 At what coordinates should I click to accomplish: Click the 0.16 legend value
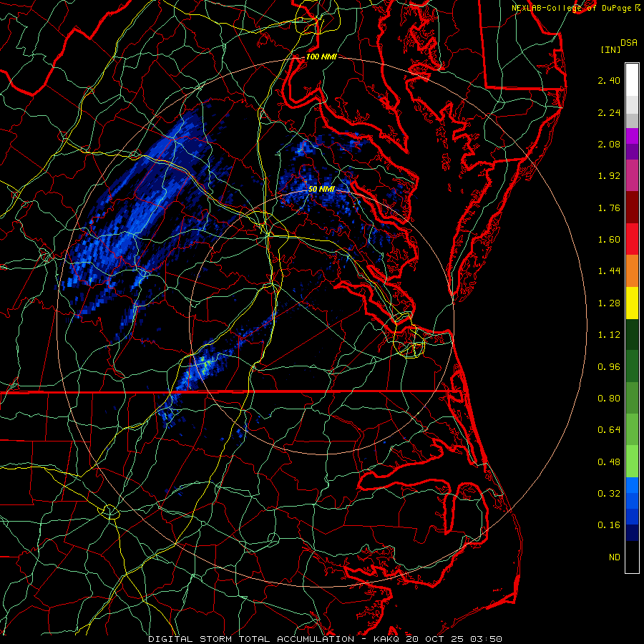click(x=609, y=525)
